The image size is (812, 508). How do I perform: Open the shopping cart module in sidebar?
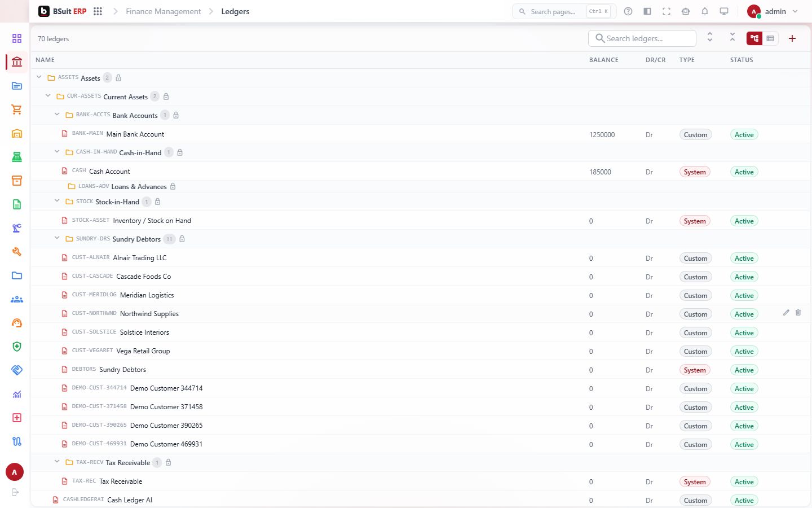point(17,110)
